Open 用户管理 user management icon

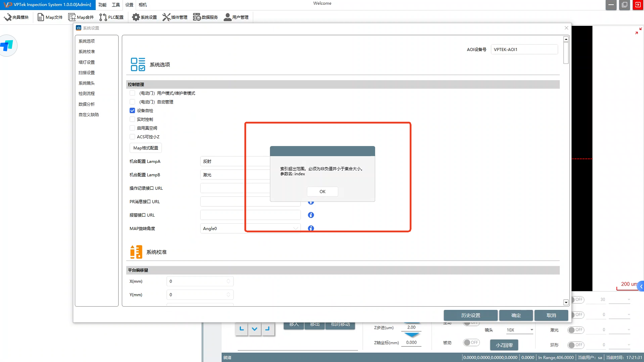(x=227, y=17)
